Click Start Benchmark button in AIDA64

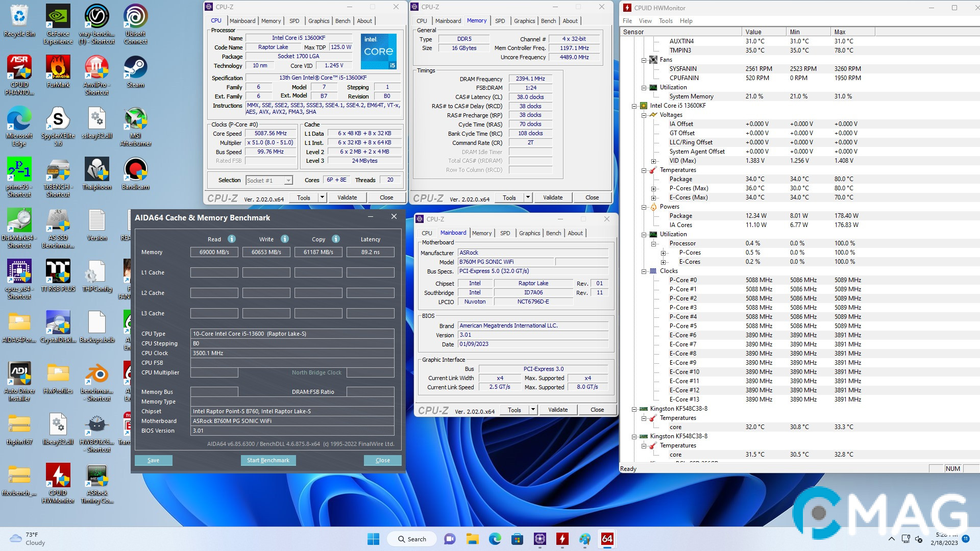[x=268, y=460]
